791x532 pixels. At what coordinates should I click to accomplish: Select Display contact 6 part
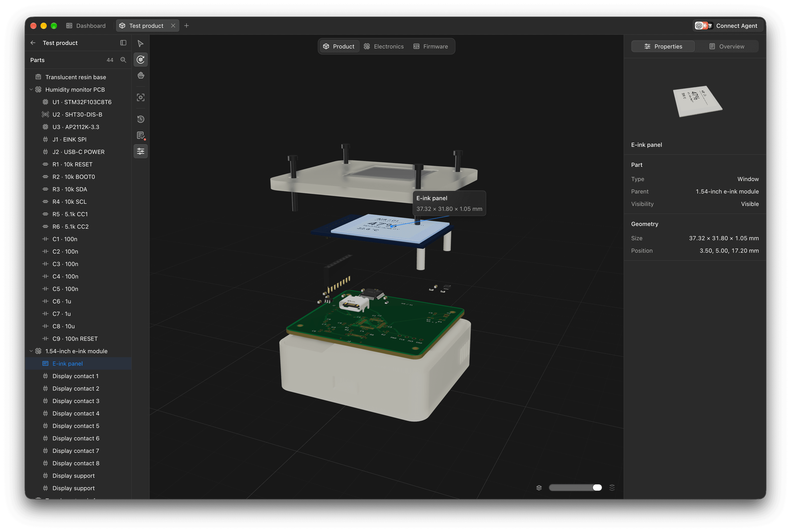point(78,438)
